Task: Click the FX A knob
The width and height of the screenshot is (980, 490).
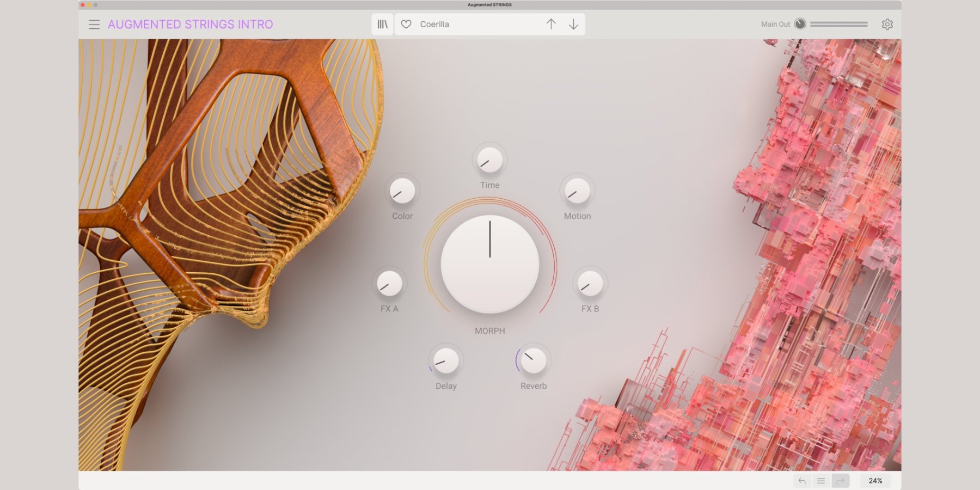Action: click(389, 284)
